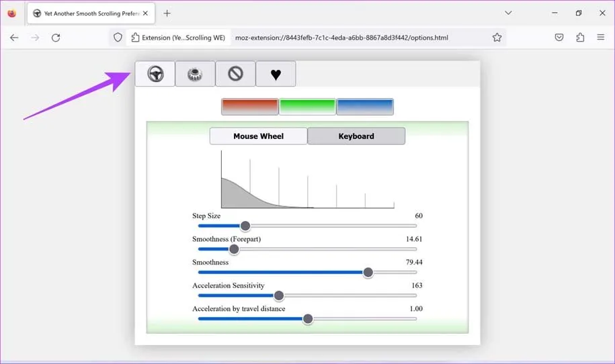The height and width of the screenshot is (364, 615).
Task: Open the gear settings tab
Action: (x=195, y=74)
